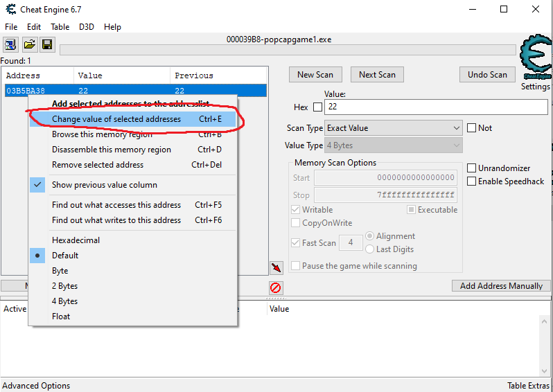Viewport: 553px width, 392px height.
Task: Choose Remove selected address
Action: click(132, 165)
